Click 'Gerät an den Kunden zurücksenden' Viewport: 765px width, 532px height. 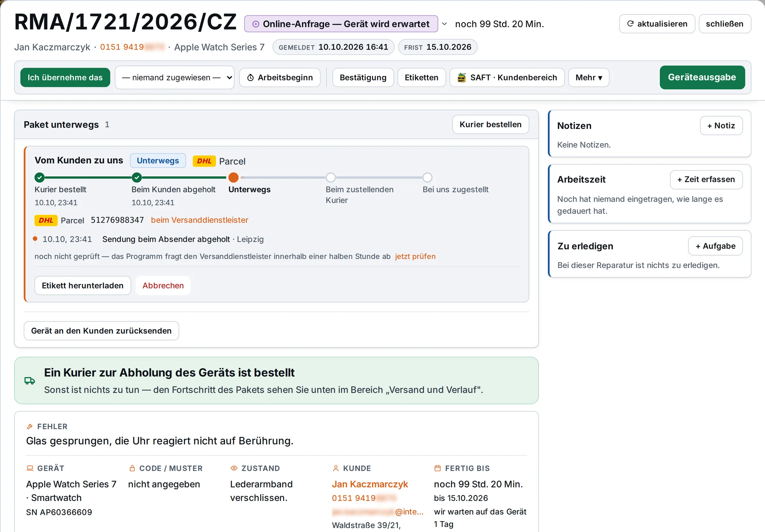click(x=101, y=331)
